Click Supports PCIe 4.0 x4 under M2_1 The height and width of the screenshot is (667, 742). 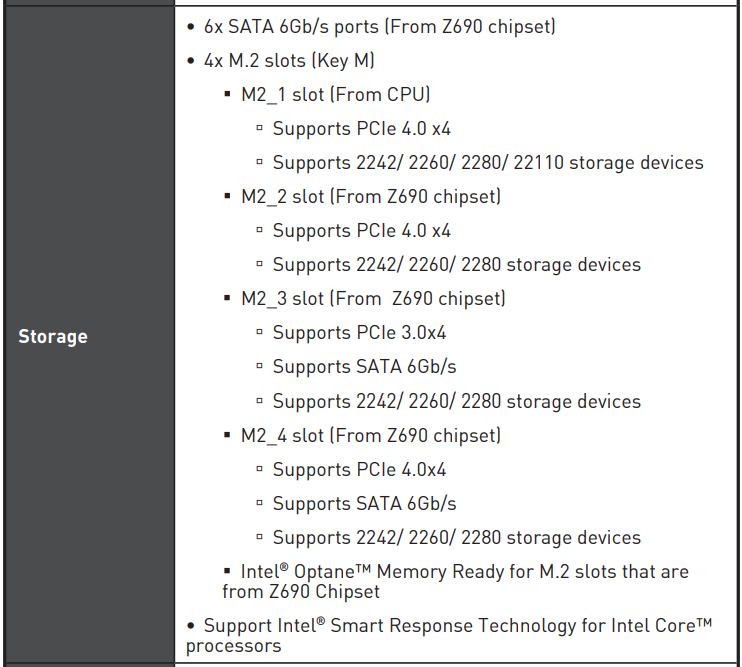(x=361, y=129)
